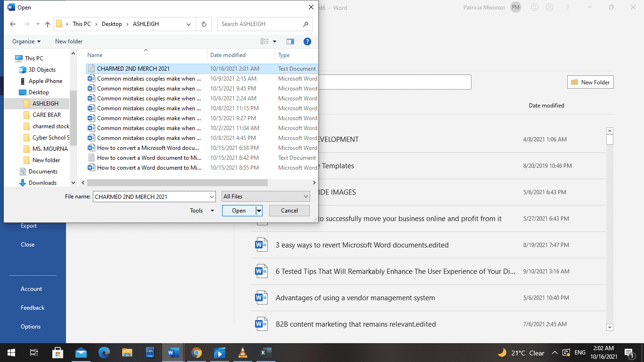Viewport: 644px width, 362px height.
Task: Click the Cancel button
Action: pyautogui.click(x=289, y=211)
